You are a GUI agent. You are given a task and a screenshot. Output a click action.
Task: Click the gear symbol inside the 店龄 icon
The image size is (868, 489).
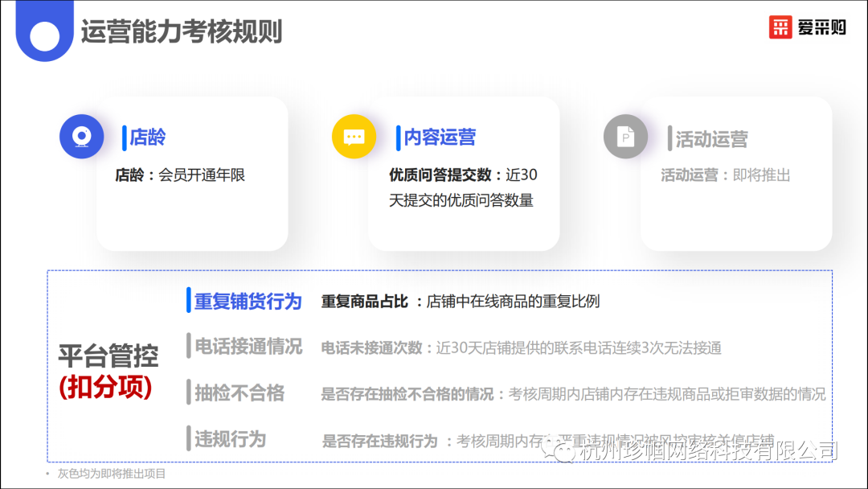(81, 137)
